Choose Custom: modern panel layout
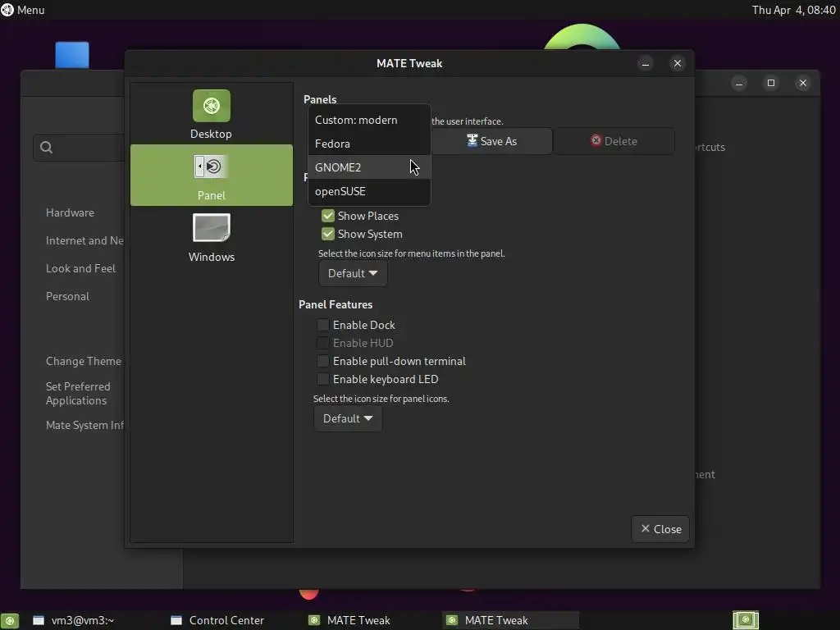 coord(369,120)
